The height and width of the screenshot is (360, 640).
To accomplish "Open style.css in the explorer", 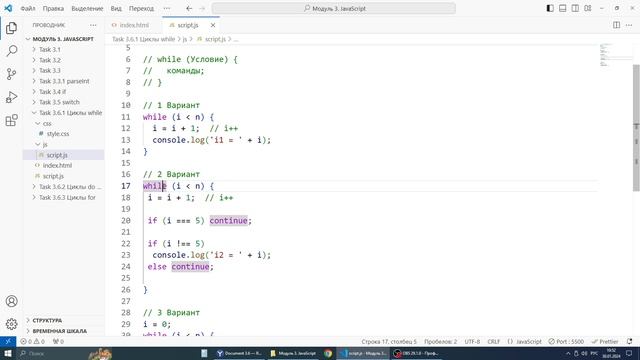I will 63,134.
